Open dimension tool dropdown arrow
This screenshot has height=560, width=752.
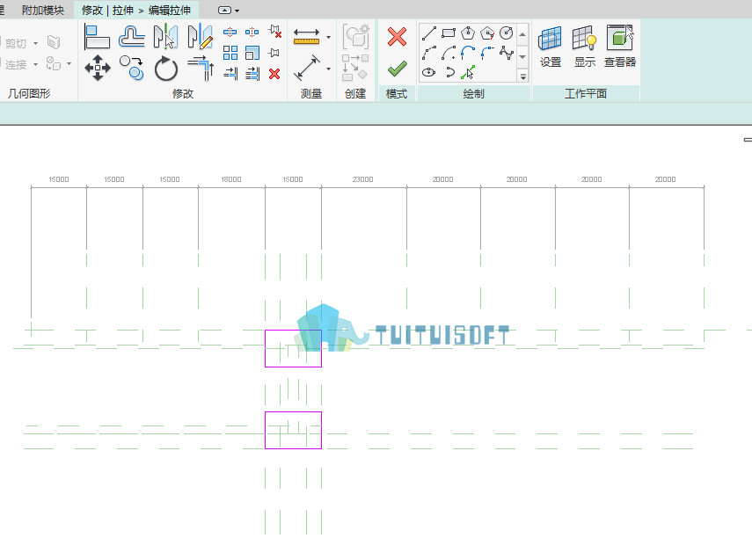(x=329, y=69)
